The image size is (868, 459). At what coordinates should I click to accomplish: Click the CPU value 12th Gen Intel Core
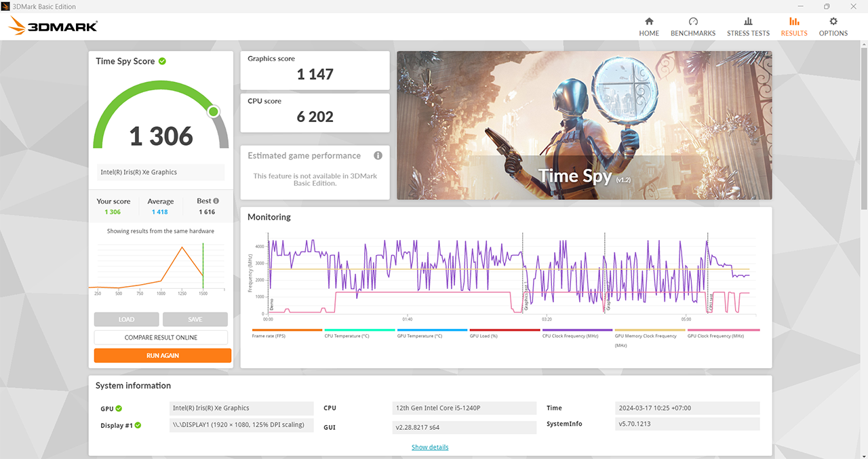point(465,408)
